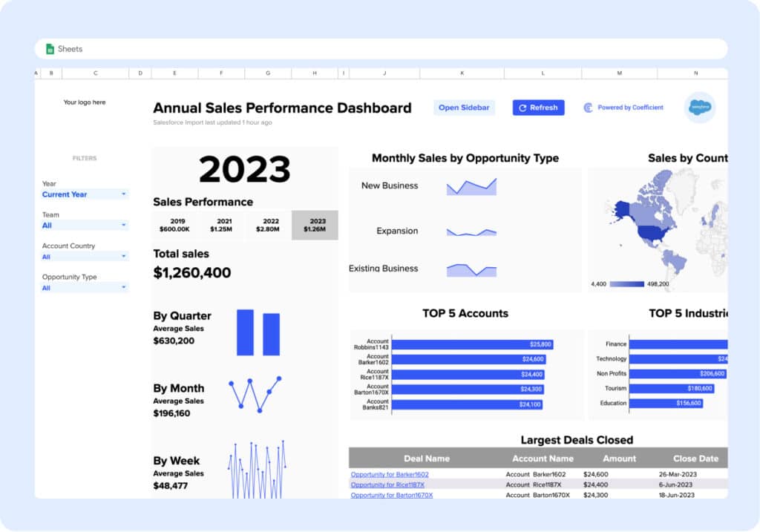
Task: Click the Expansion sparkline chart
Action: pyautogui.click(x=471, y=231)
